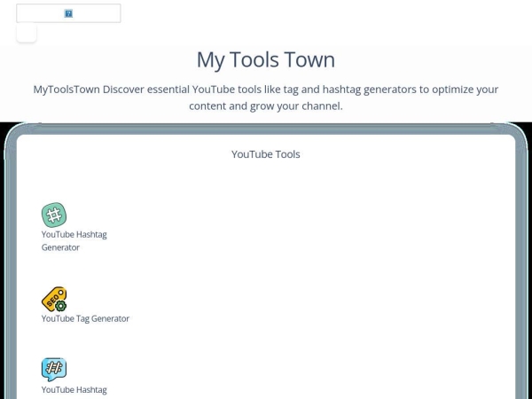Open the YouTube Tag Generator link
Image resolution: width=532 pixels, height=399 pixels.
point(85,318)
